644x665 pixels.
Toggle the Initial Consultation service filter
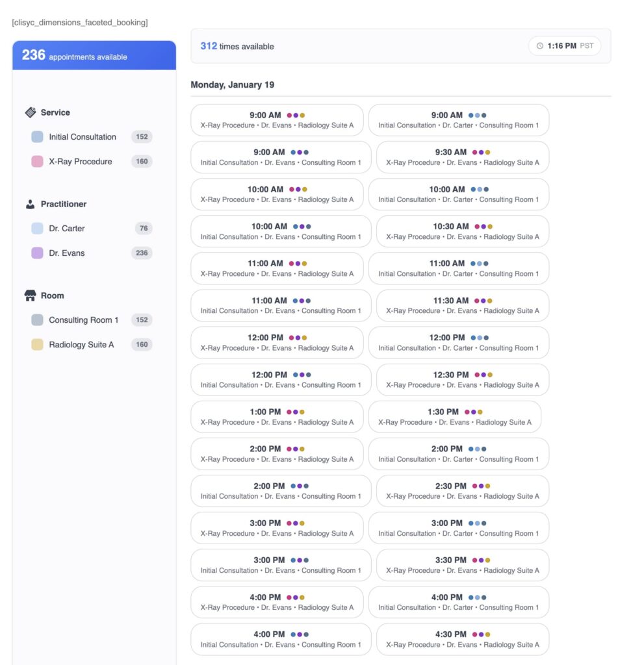point(38,137)
